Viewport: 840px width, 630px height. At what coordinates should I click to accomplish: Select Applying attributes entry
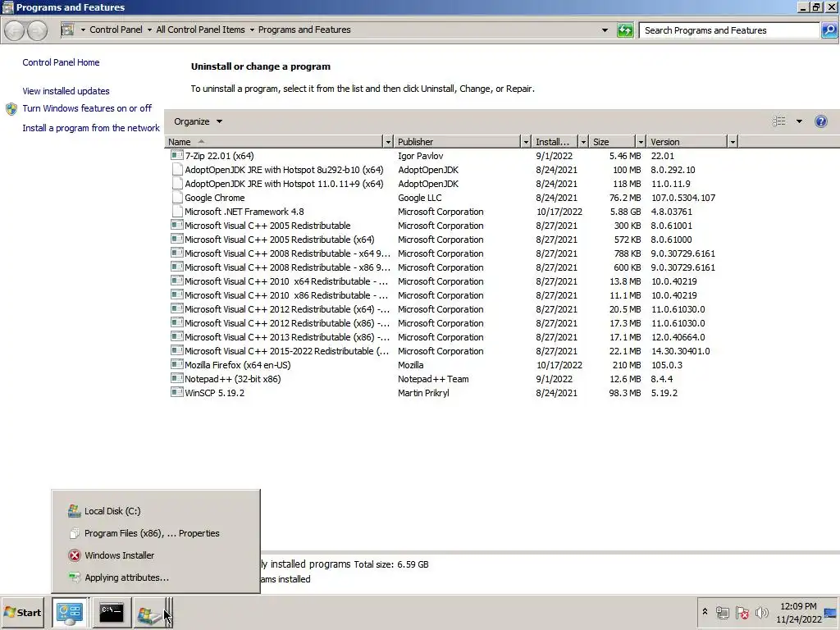[155, 577]
